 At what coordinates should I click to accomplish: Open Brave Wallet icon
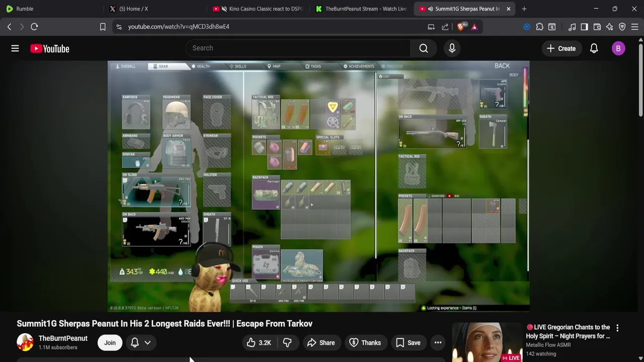[597, 27]
